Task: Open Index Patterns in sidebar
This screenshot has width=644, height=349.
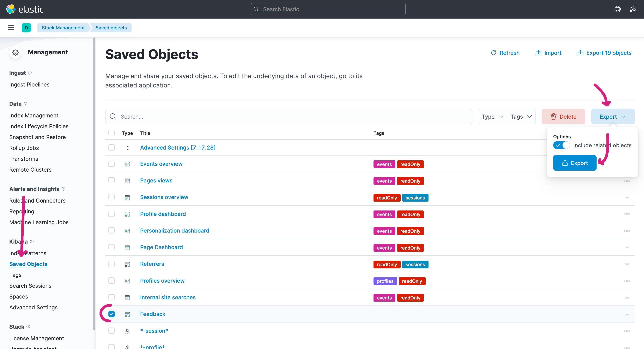Action: tap(28, 253)
